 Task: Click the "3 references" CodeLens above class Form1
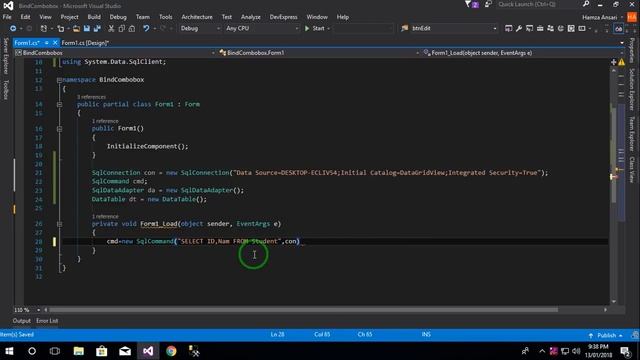tap(91, 97)
